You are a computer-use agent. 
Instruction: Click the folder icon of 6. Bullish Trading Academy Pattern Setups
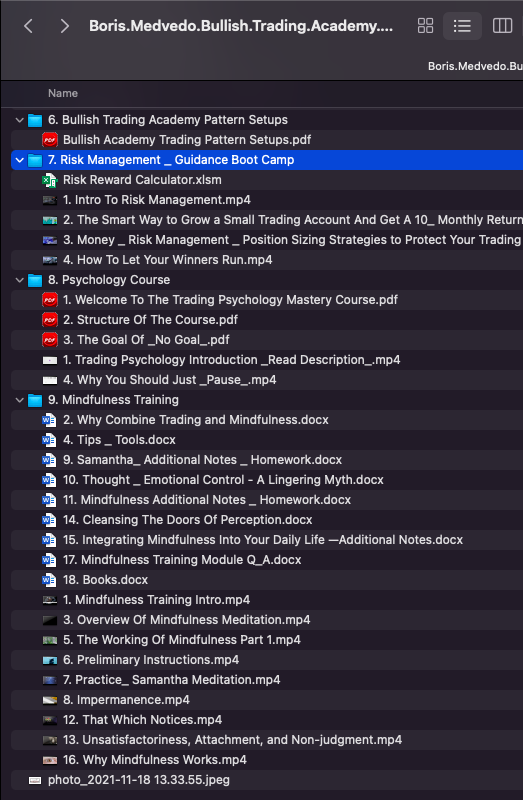[x=35, y=120]
